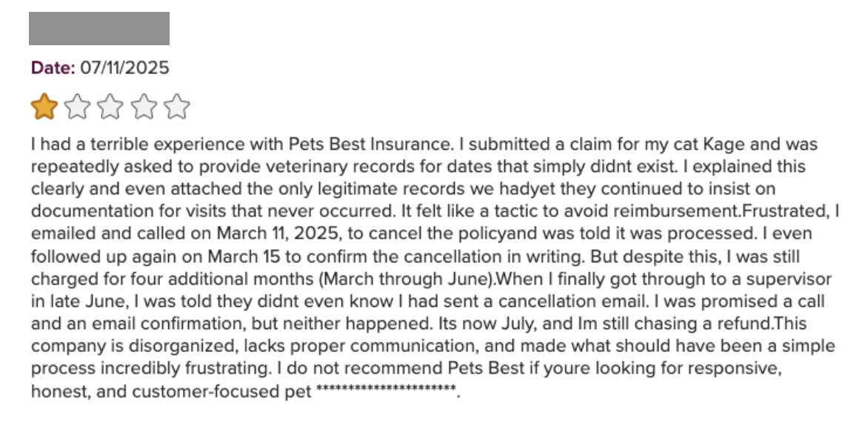
Task: Click the gray redacted reviewer name block
Action: tap(99, 29)
